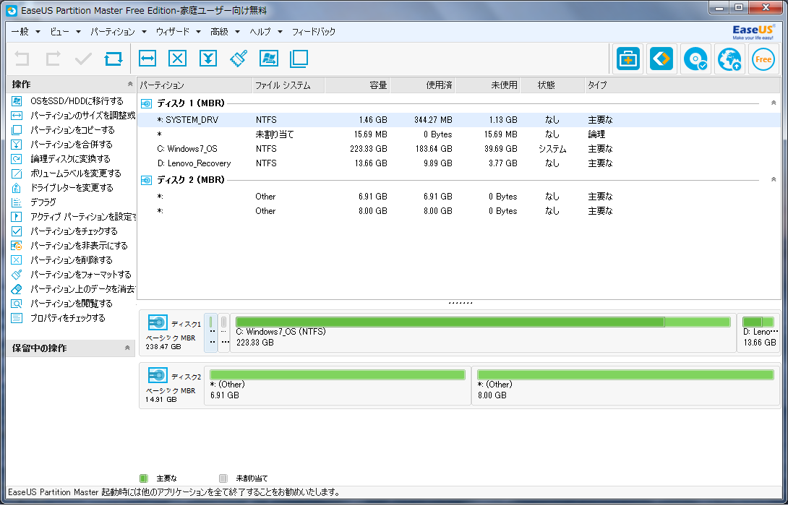
Task: Select ドライブレターを変更する operation
Action: [x=72, y=188]
